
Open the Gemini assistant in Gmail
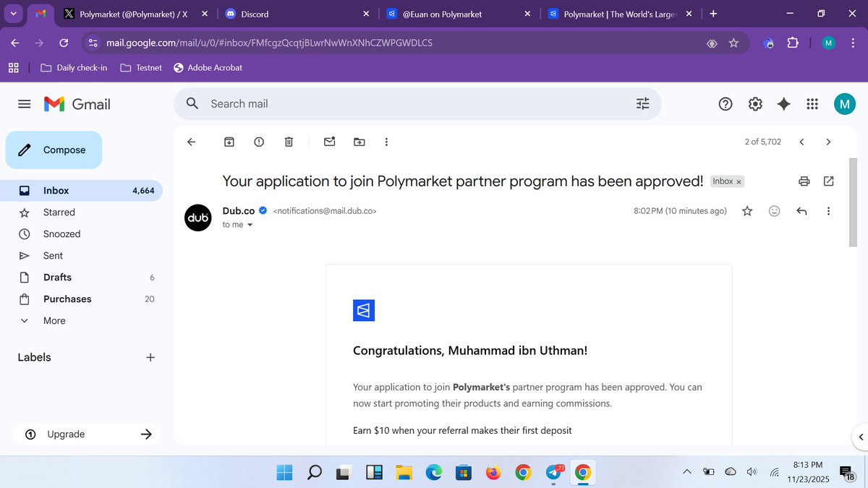tap(783, 103)
